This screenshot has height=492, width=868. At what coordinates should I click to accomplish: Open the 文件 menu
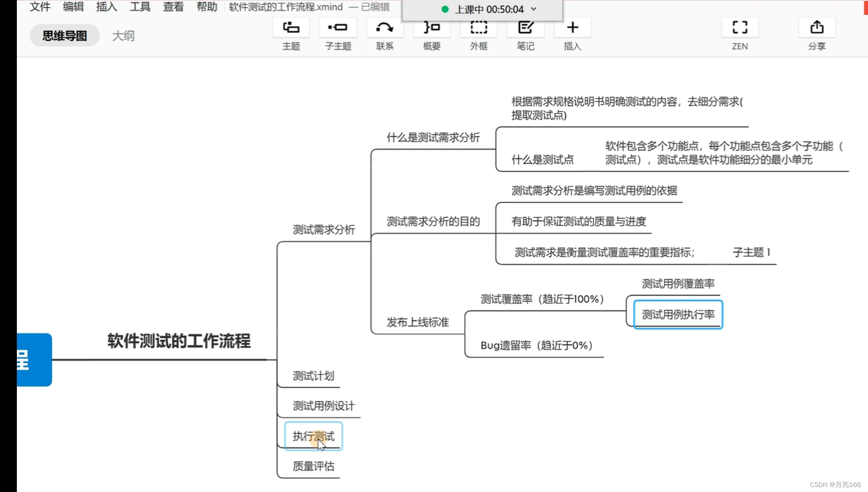40,7
